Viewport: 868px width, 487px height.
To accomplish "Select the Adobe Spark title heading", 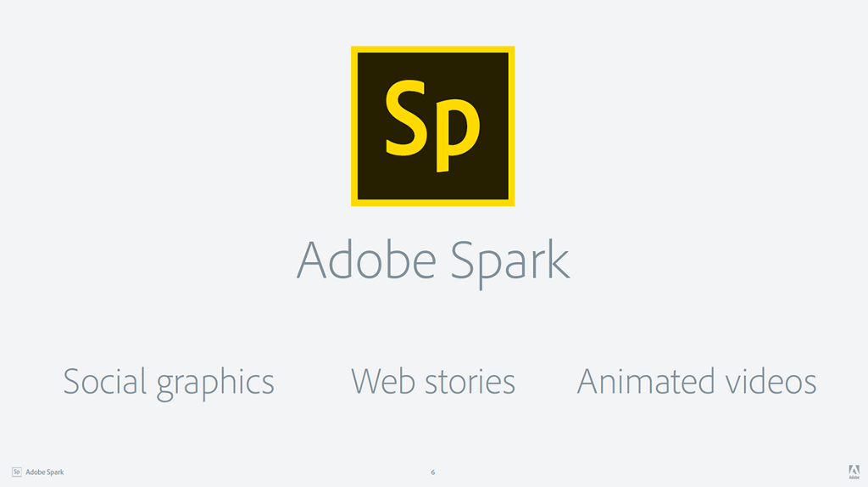I will click(432, 260).
